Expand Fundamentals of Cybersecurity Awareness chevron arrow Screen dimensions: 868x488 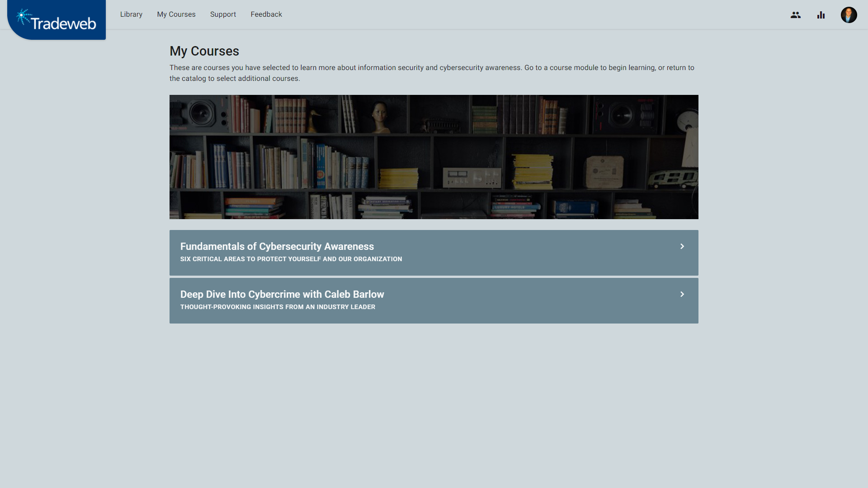tap(682, 246)
